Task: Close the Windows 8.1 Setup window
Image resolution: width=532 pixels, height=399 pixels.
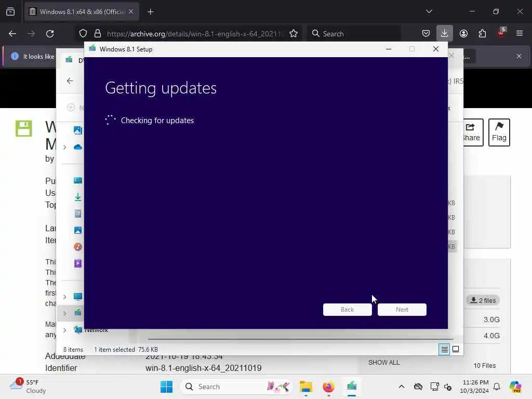Action: 436,49
